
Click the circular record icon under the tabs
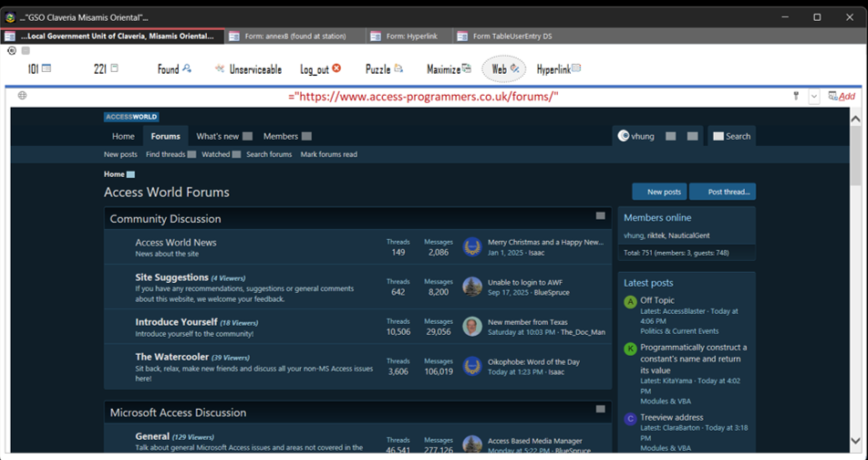[x=12, y=51]
